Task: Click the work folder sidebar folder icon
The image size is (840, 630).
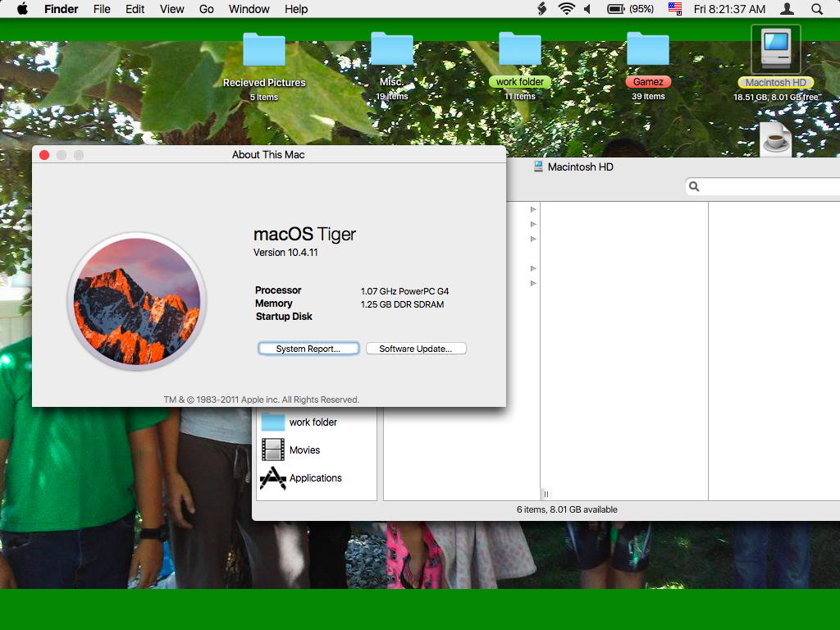Action: pyautogui.click(x=272, y=422)
